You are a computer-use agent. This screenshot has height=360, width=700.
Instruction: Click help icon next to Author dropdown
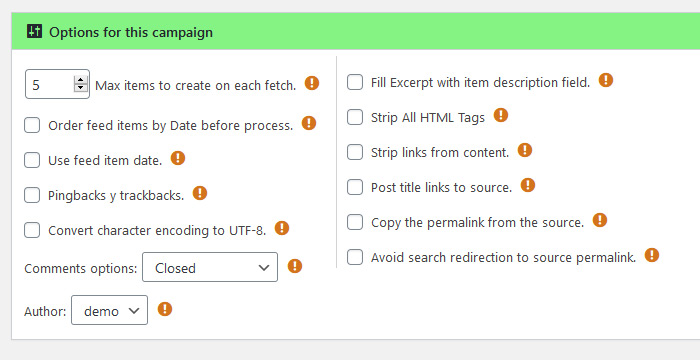[165, 309]
